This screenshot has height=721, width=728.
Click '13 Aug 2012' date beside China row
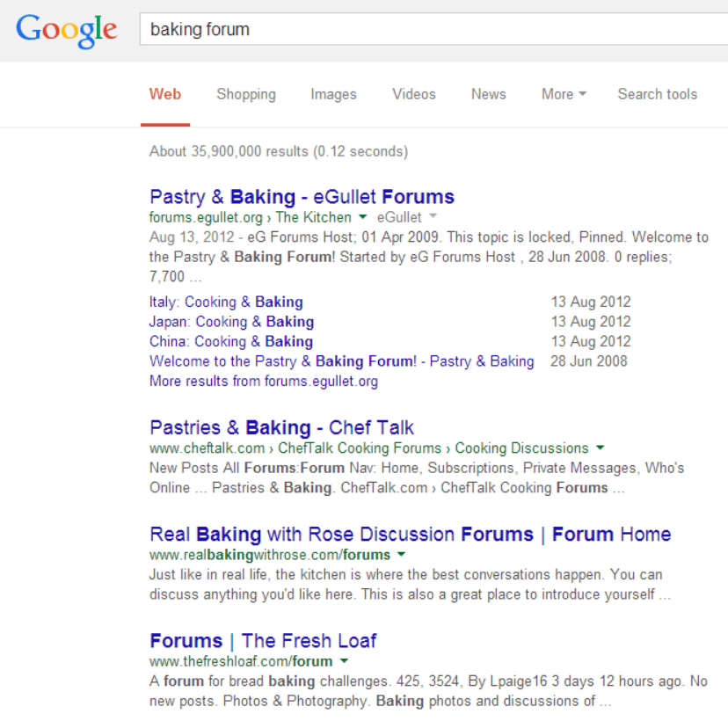click(x=591, y=342)
